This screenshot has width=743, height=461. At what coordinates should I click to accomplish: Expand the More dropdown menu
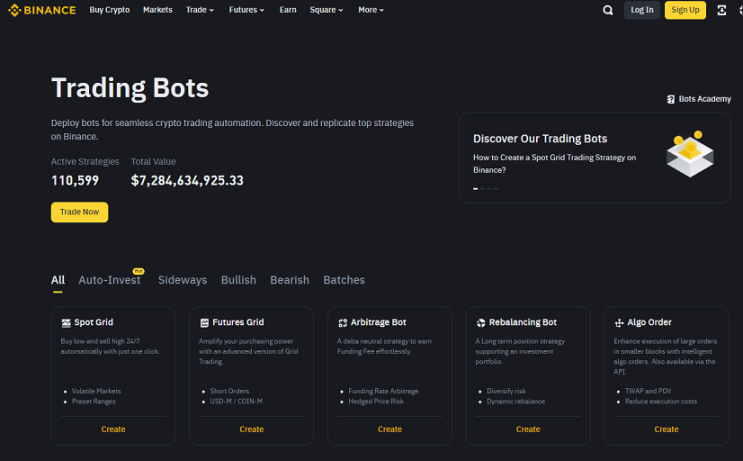click(371, 10)
